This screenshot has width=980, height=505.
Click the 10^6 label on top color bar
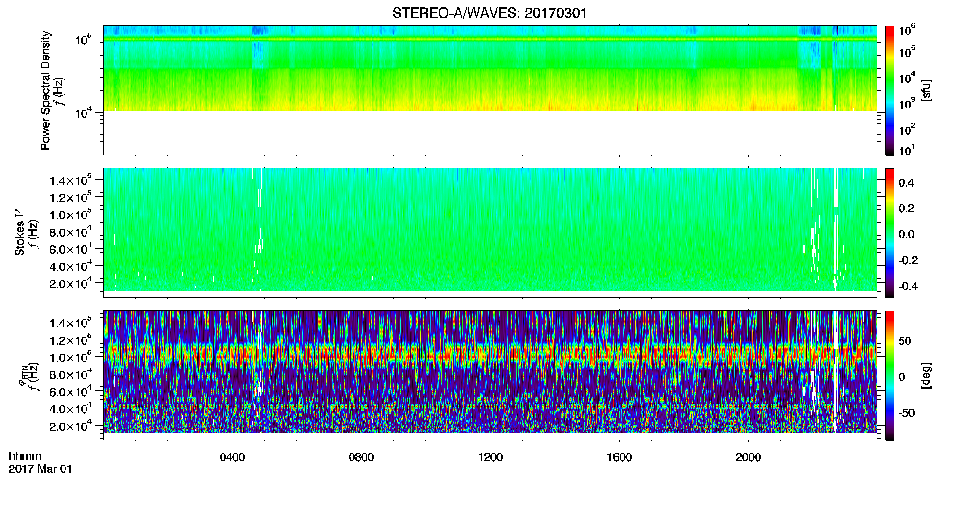[907, 30]
